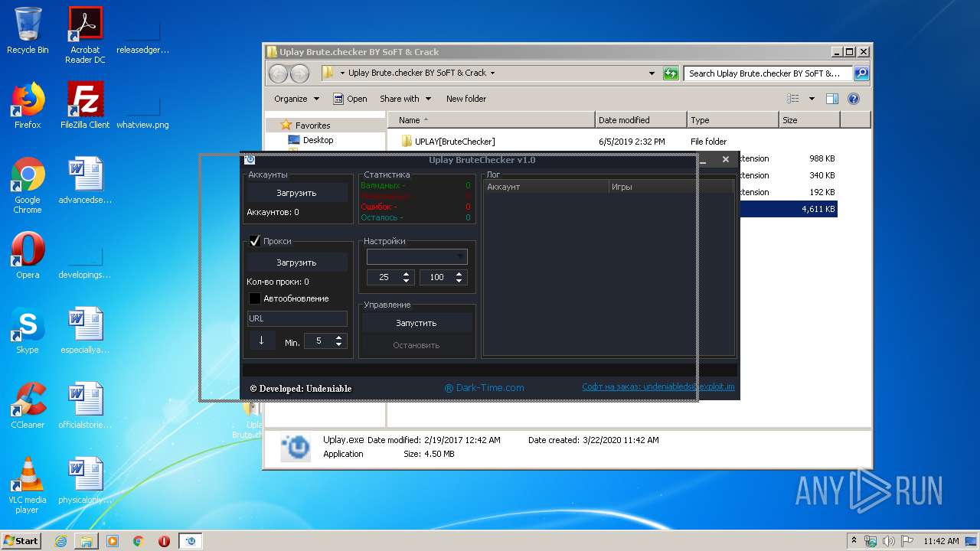Increase the 100 spinner value

[460, 273]
